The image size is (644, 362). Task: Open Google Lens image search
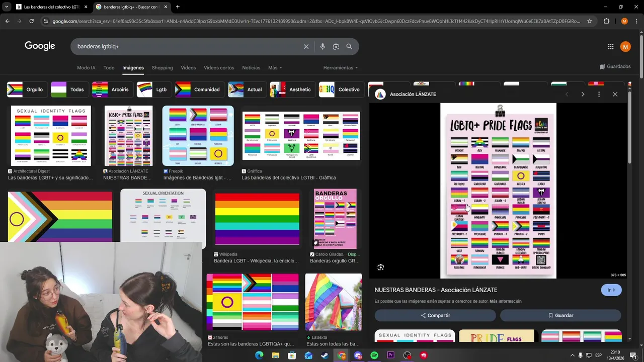click(336, 46)
